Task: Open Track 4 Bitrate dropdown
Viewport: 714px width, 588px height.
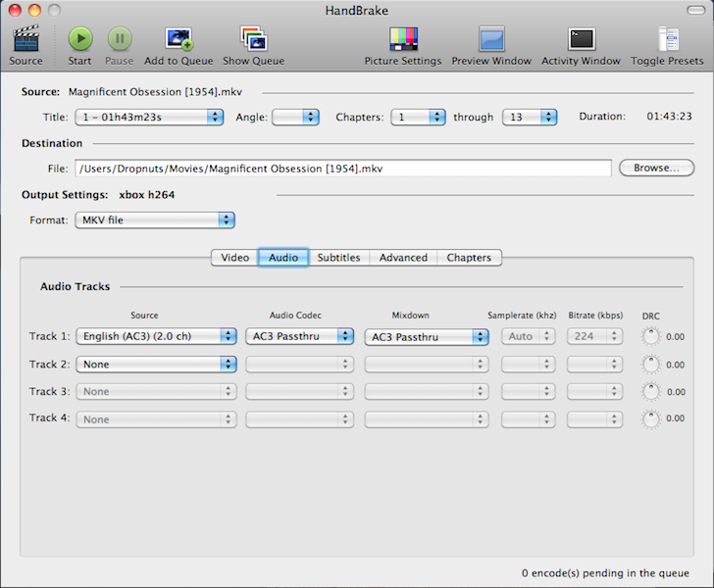Action: tap(594, 419)
